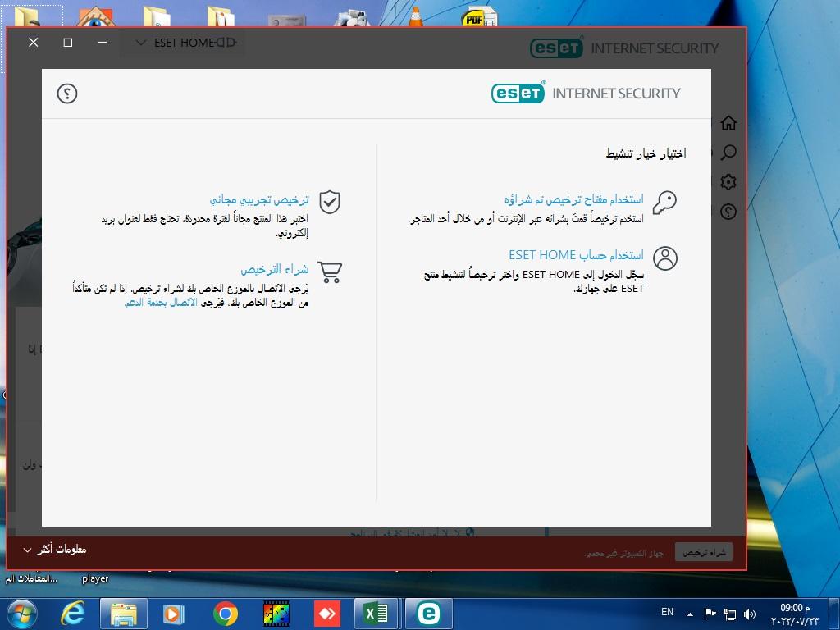Select the 'player' desktop icon label
840x630 pixels.
95,578
